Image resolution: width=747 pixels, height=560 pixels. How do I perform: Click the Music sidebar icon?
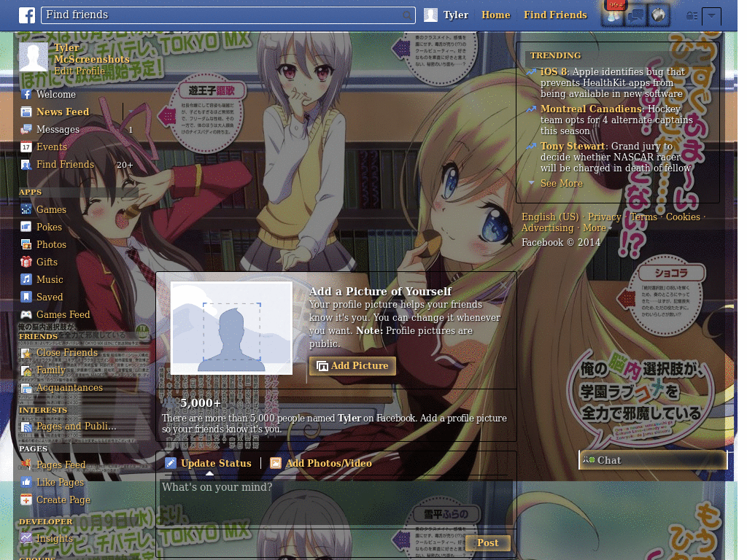pyautogui.click(x=26, y=279)
